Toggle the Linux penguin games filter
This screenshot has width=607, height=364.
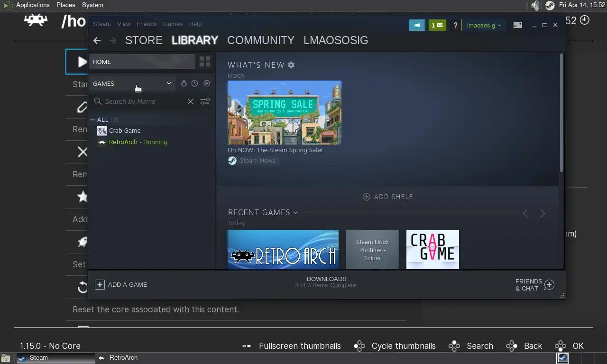tap(184, 83)
